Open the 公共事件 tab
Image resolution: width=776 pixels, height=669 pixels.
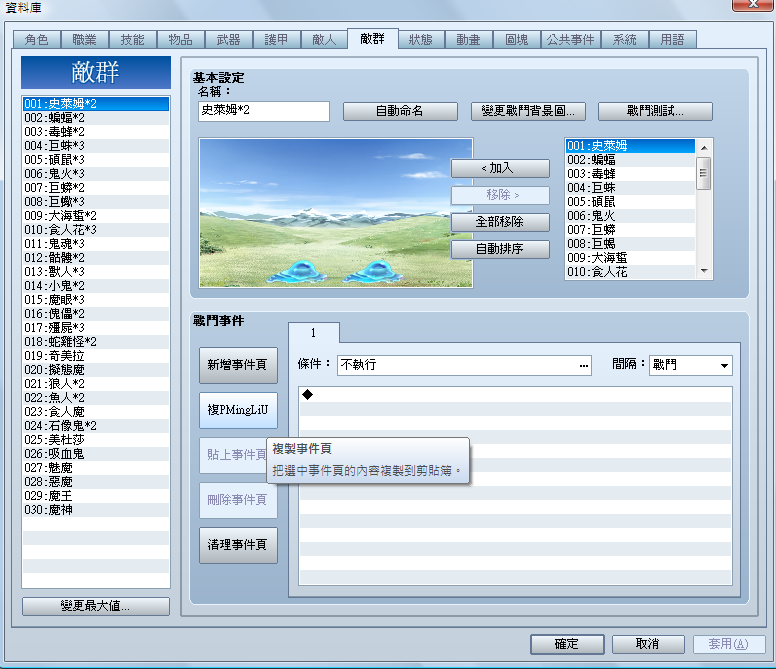pyautogui.click(x=571, y=40)
